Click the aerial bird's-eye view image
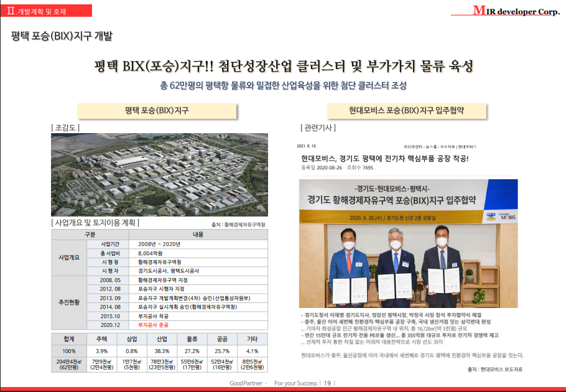Viewport: 566px width, 392px height. coord(160,175)
